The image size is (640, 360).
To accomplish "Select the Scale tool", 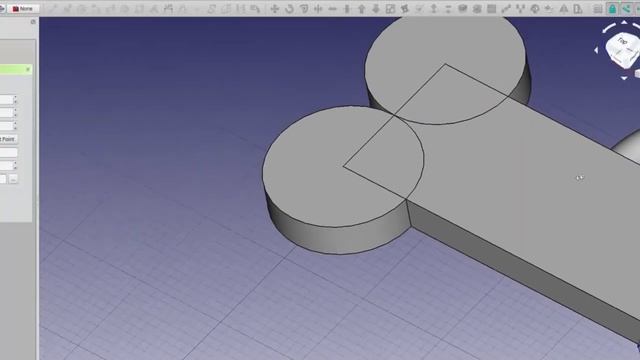I will pos(390,9).
